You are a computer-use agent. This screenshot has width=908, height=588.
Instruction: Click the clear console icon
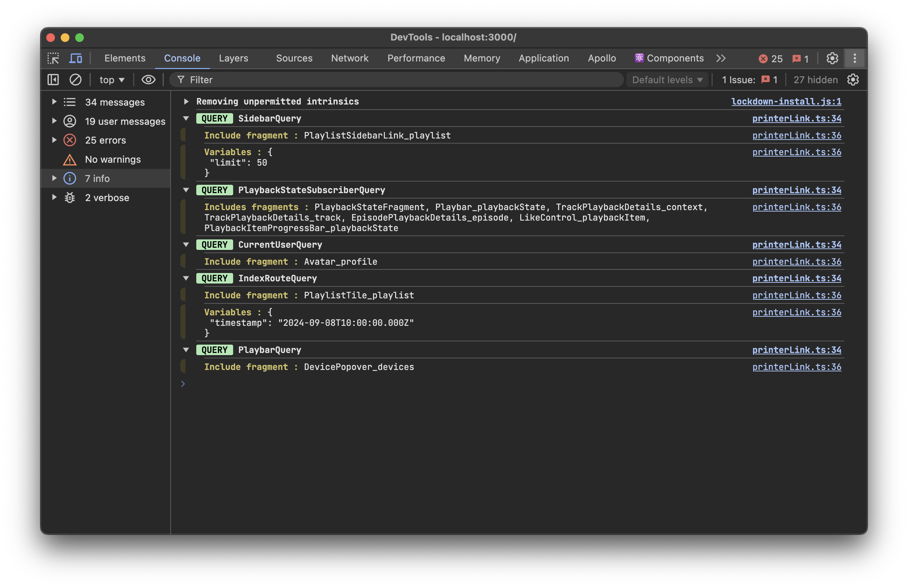(x=75, y=80)
